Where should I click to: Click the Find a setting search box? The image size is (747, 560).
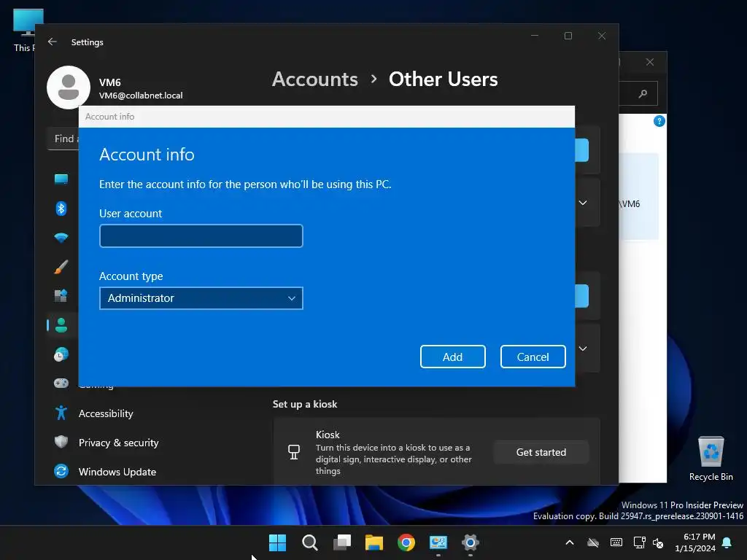[63, 139]
